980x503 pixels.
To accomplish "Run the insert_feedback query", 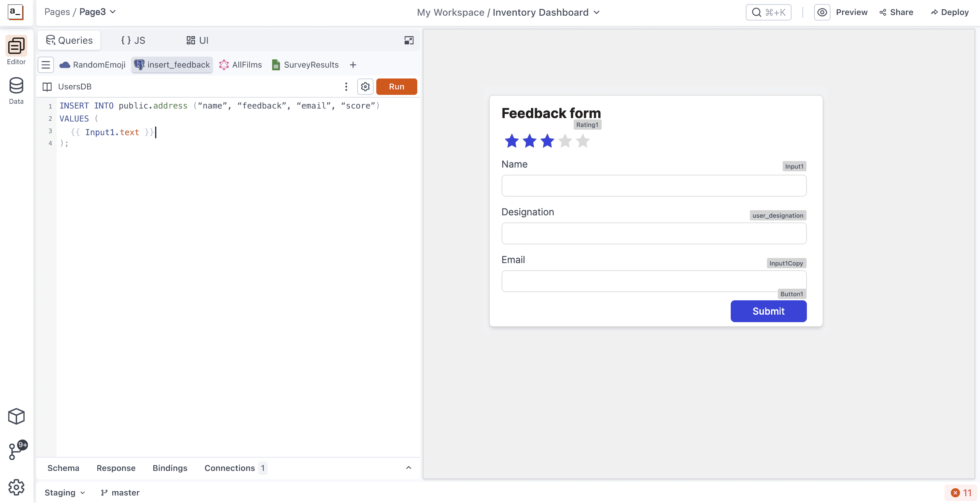I will point(396,87).
